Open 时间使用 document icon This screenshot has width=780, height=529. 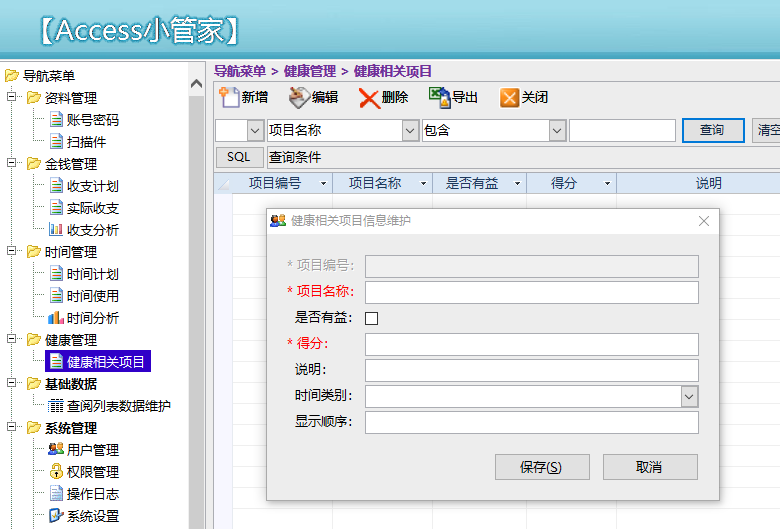tap(56, 296)
